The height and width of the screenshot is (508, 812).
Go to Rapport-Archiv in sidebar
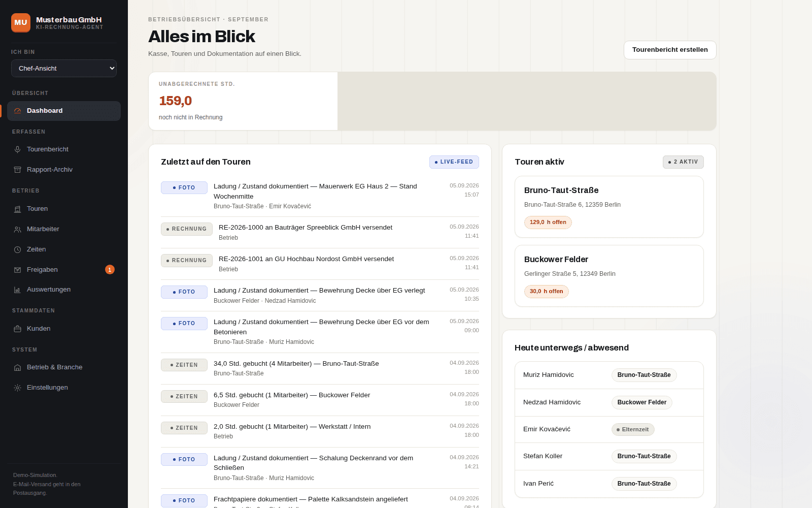(x=64, y=170)
